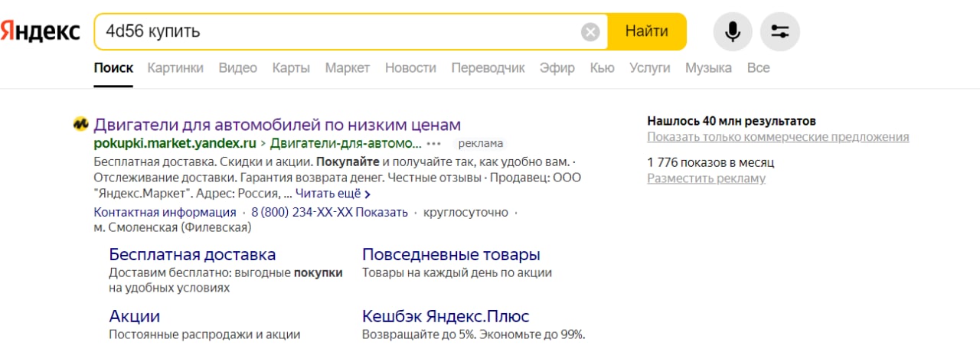Open Двигатели для автомобилей по низким ценам

point(277,125)
